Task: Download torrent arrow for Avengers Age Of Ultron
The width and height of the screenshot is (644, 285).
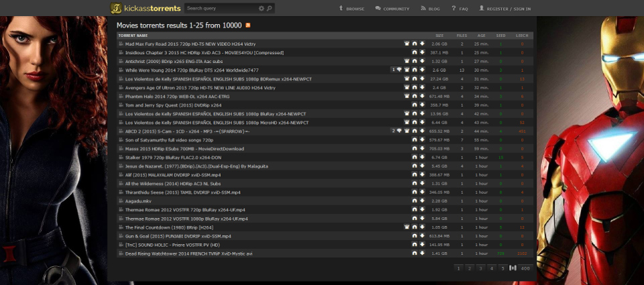Action: [x=422, y=87]
